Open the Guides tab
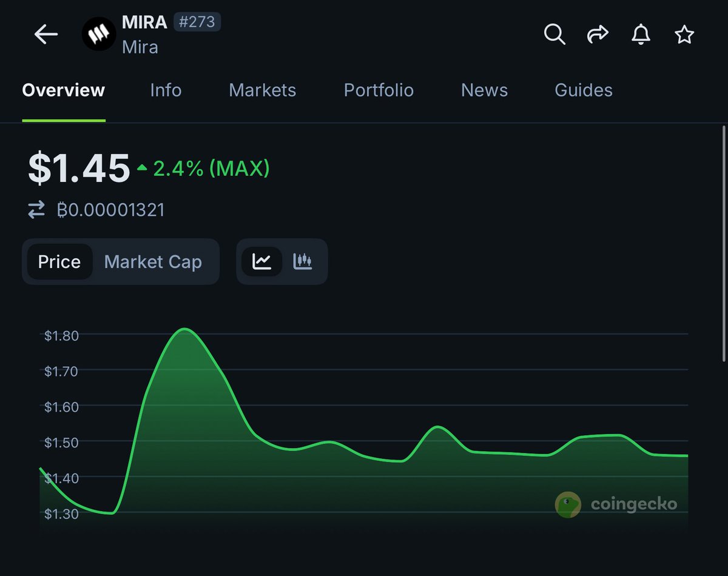Image resolution: width=728 pixels, height=576 pixels. click(584, 90)
